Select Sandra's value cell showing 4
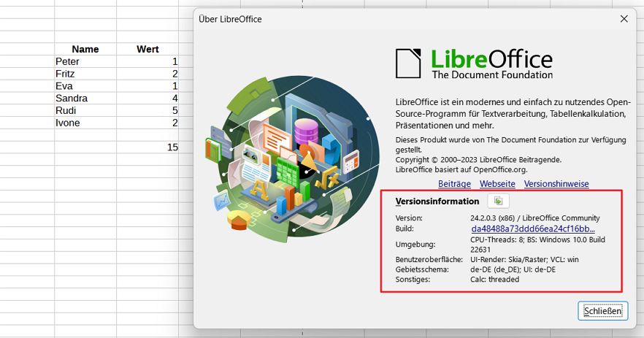The height and width of the screenshot is (338, 644). click(x=147, y=98)
